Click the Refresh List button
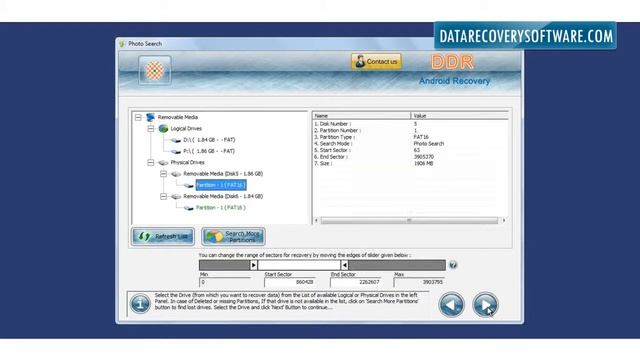The height and width of the screenshot is (360, 640). (x=162, y=236)
